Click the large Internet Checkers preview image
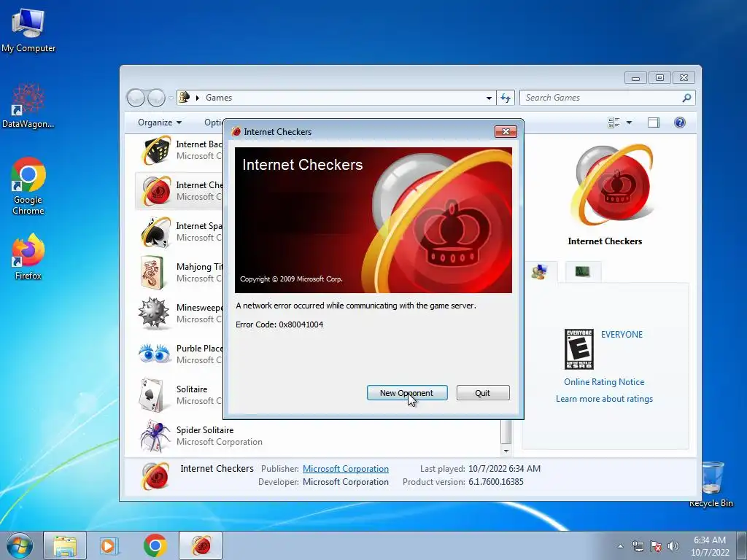This screenshot has height=560, width=747. point(613,186)
